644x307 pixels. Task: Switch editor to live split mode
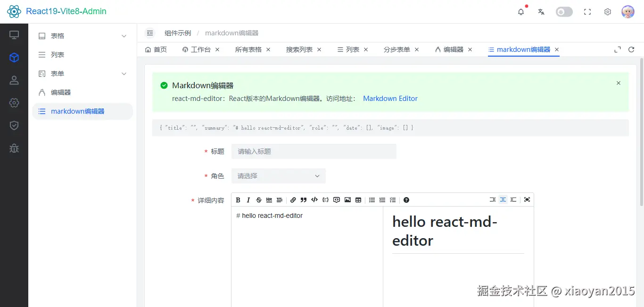pos(503,200)
